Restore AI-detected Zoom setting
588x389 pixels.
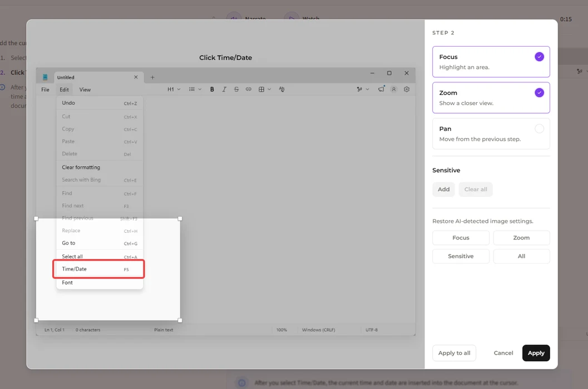521,238
